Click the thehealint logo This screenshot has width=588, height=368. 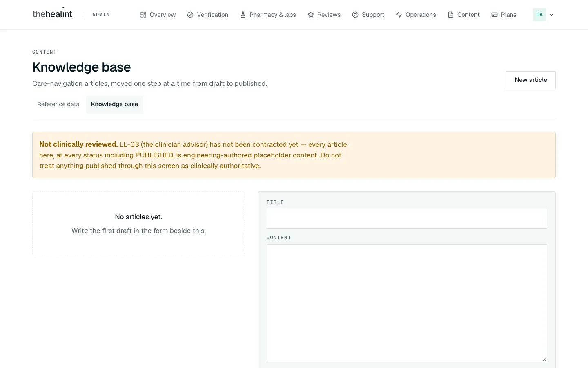pyautogui.click(x=52, y=14)
